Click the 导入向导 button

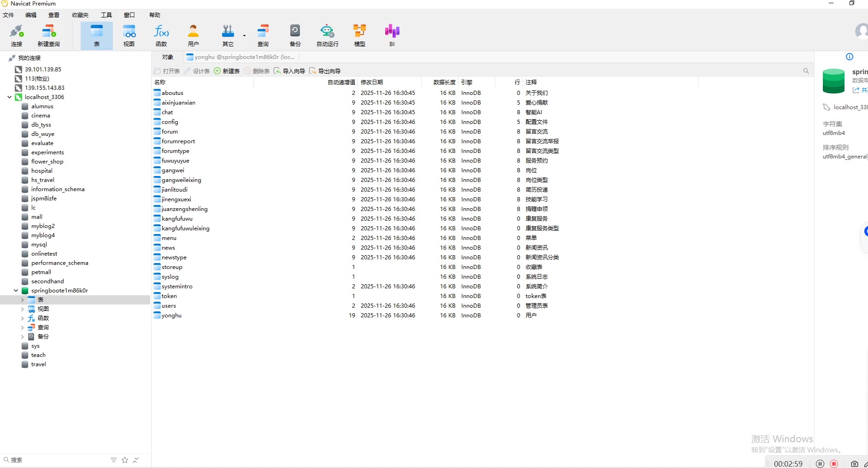[289, 71]
